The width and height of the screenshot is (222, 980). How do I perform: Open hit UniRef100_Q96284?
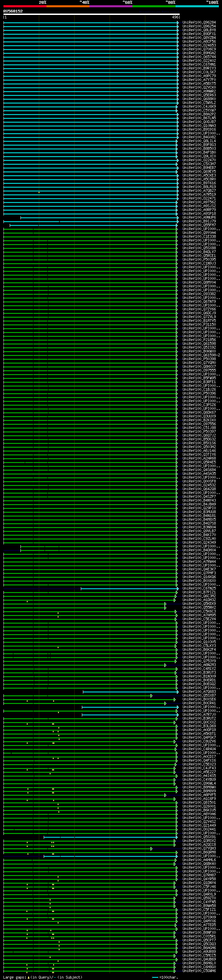(199, 23)
